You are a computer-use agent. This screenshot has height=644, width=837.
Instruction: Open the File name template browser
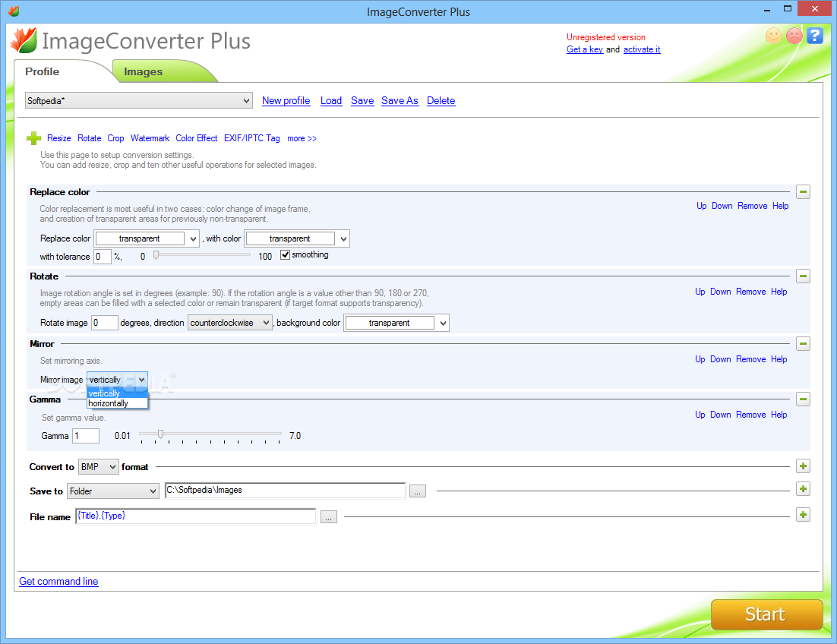328,517
